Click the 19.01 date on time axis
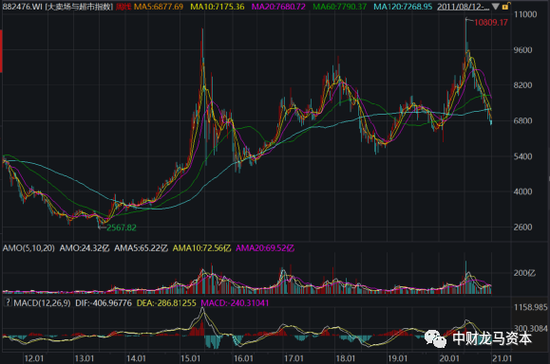Image resolution: width=550 pixels, height=364 pixels. click(398, 358)
